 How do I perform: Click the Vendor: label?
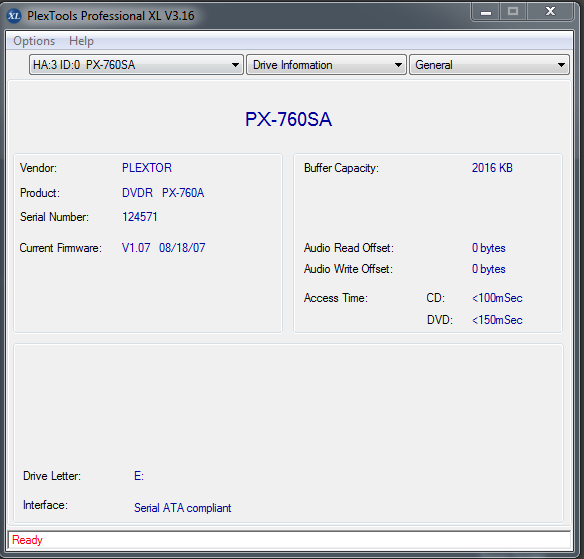(x=38, y=168)
